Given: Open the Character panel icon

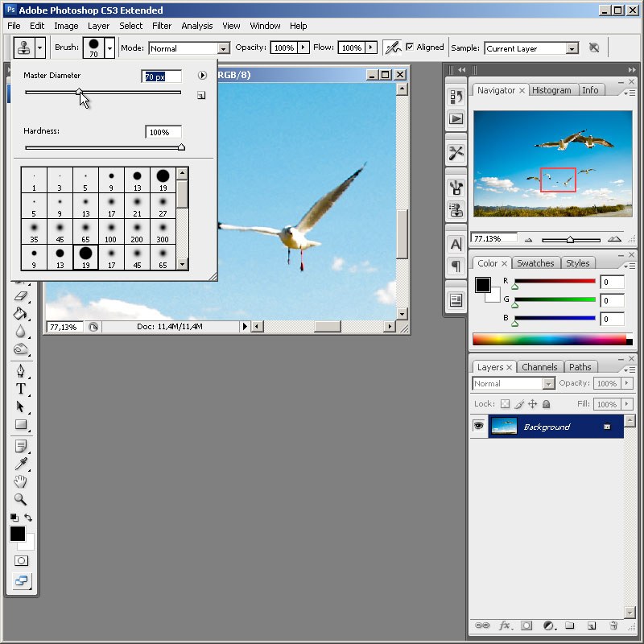Looking at the screenshot, I should click(456, 245).
